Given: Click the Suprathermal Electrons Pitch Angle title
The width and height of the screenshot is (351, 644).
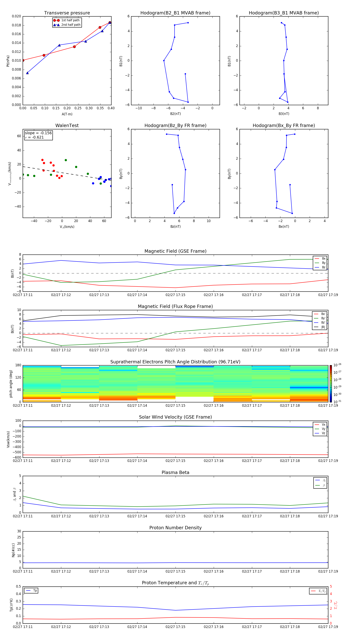Looking at the screenshot, I should [175, 362].
